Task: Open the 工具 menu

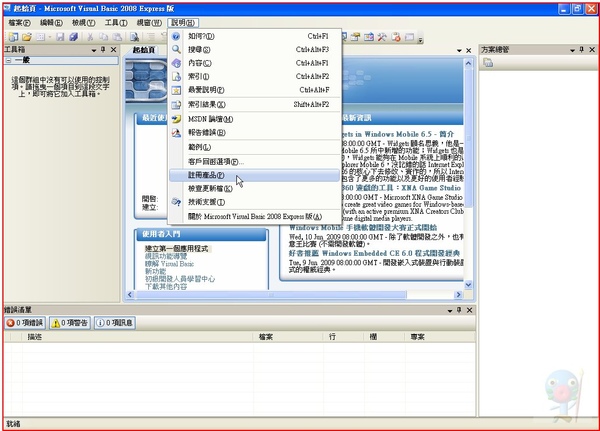Action: pos(116,23)
